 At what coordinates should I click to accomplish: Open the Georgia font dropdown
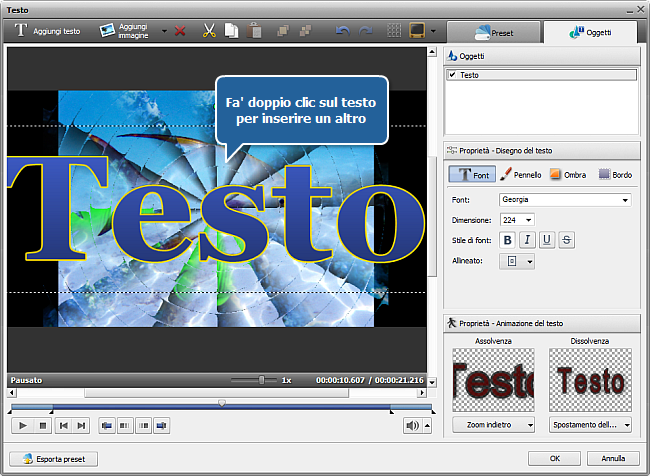(x=565, y=200)
